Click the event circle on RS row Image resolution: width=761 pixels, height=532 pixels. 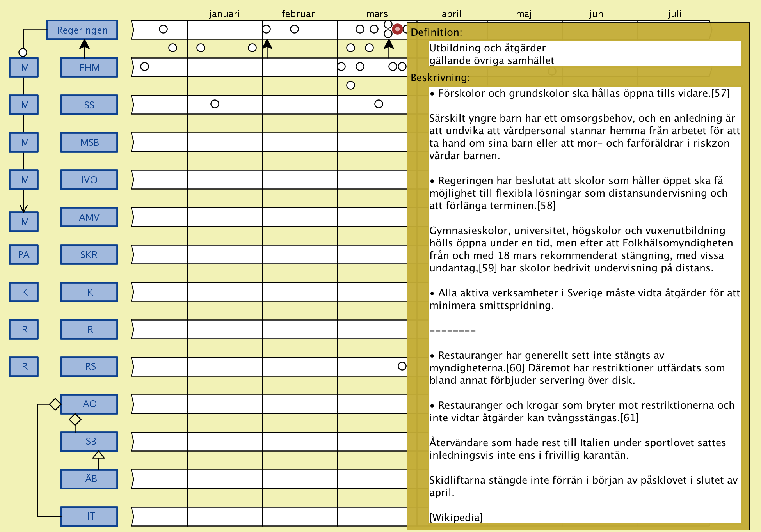coord(402,366)
